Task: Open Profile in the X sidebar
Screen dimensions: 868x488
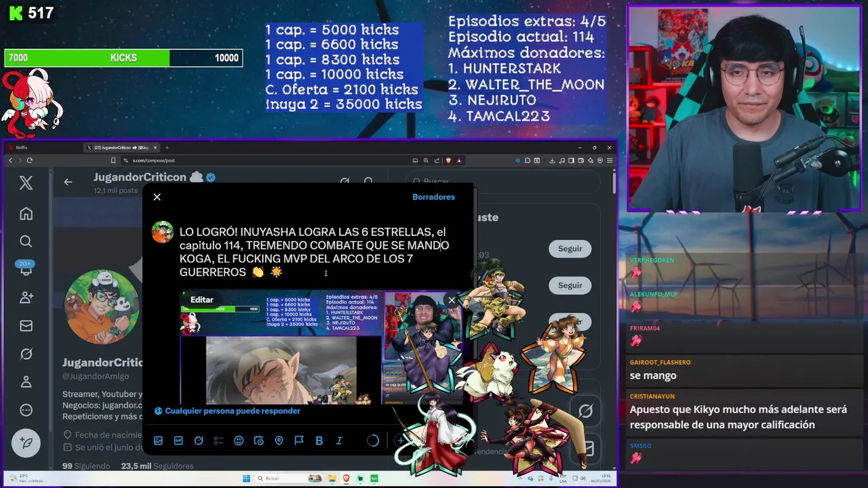Action: click(x=26, y=382)
